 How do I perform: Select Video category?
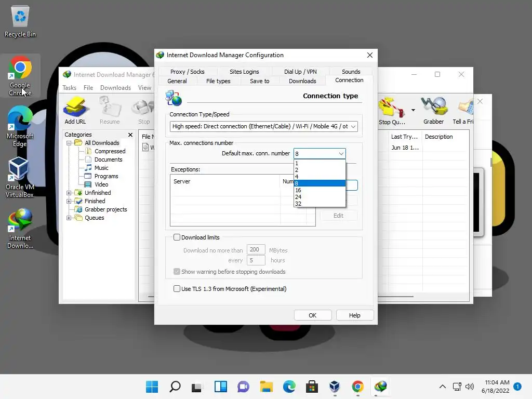101,184
